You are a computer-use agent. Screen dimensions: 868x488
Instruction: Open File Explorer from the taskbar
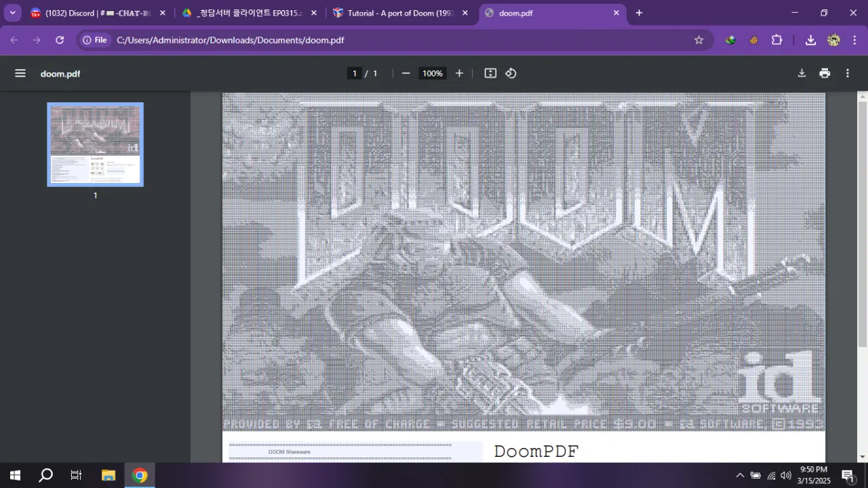[x=108, y=475]
